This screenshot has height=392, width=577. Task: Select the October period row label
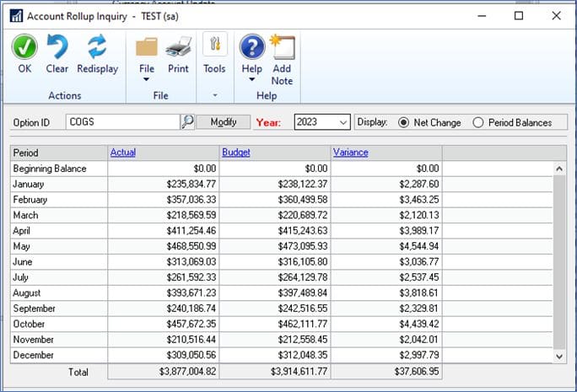[29, 324]
